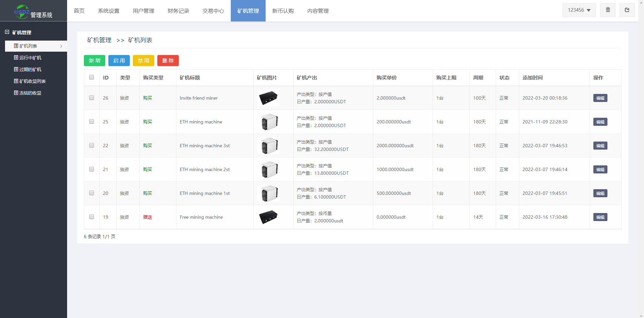Click the 冻结的收益 sidebar list icon
The image size is (644, 318).
click(16, 93)
